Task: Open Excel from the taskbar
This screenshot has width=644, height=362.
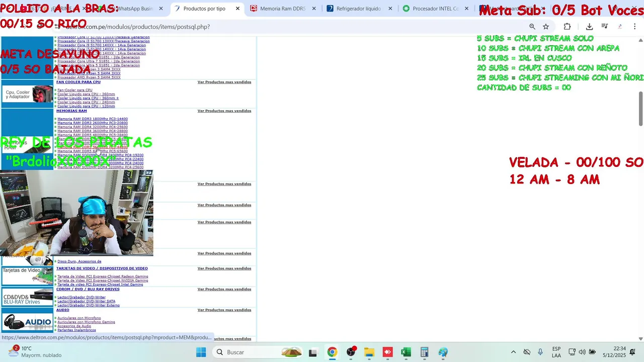Action: coord(406,352)
